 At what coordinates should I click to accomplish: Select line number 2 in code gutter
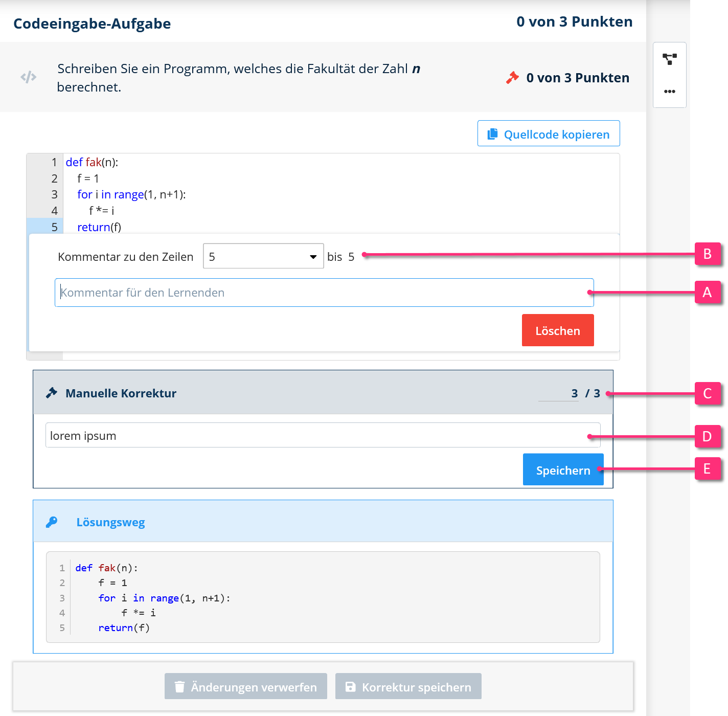(x=54, y=178)
